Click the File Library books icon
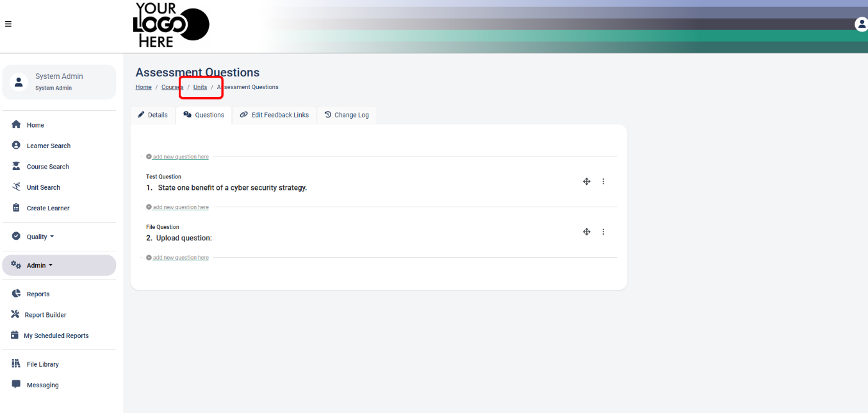The width and height of the screenshot is (868, 413). click(17, 364)
